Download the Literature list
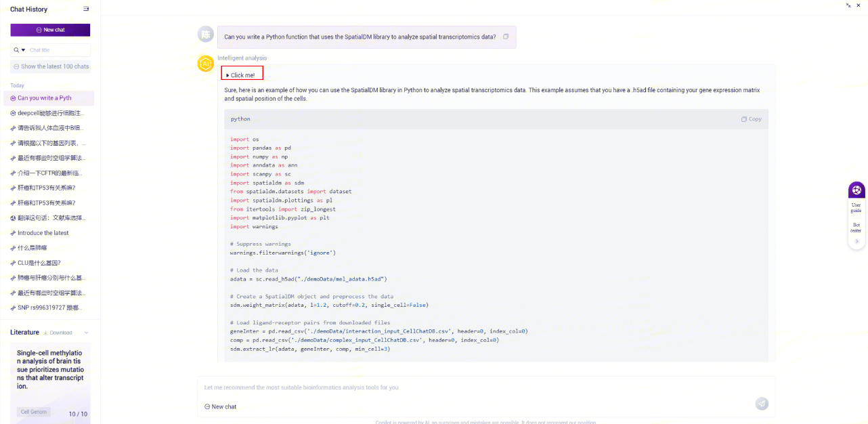Screen dimensions: 868x424 (58, 333)
